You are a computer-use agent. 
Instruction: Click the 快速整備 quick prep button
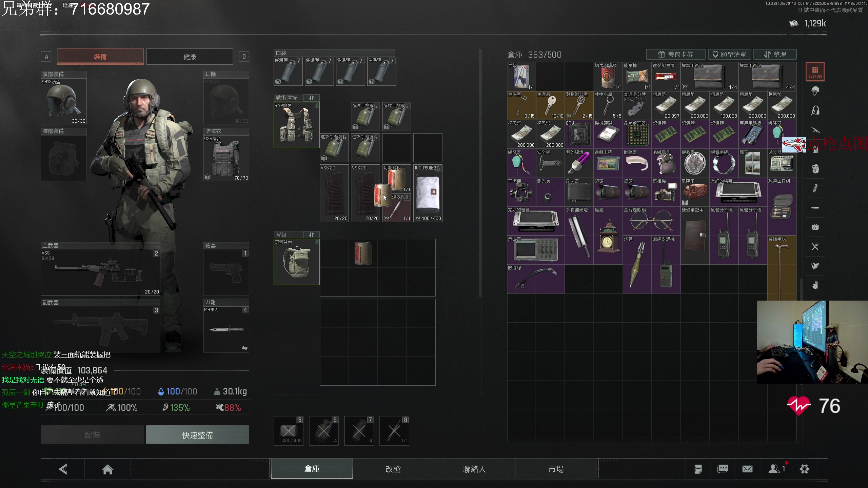pos(198,435)
